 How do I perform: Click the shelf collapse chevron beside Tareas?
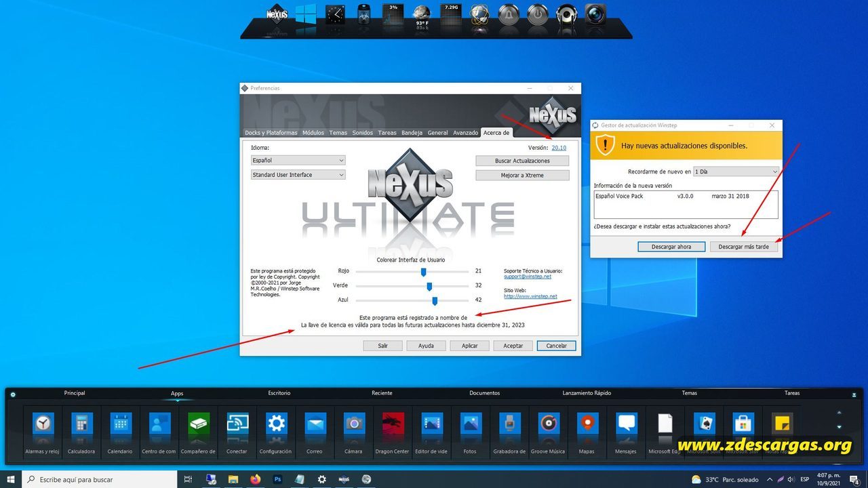tap(854, 394)
